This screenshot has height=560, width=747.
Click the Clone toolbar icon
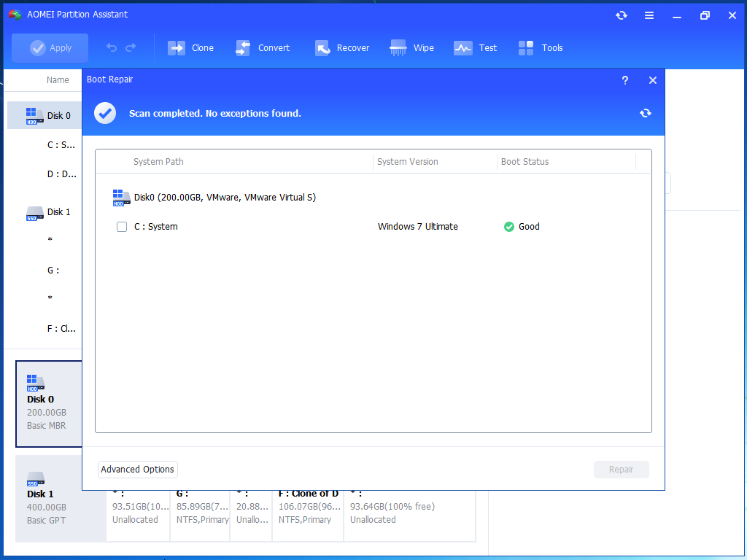(x=177, y=48)
